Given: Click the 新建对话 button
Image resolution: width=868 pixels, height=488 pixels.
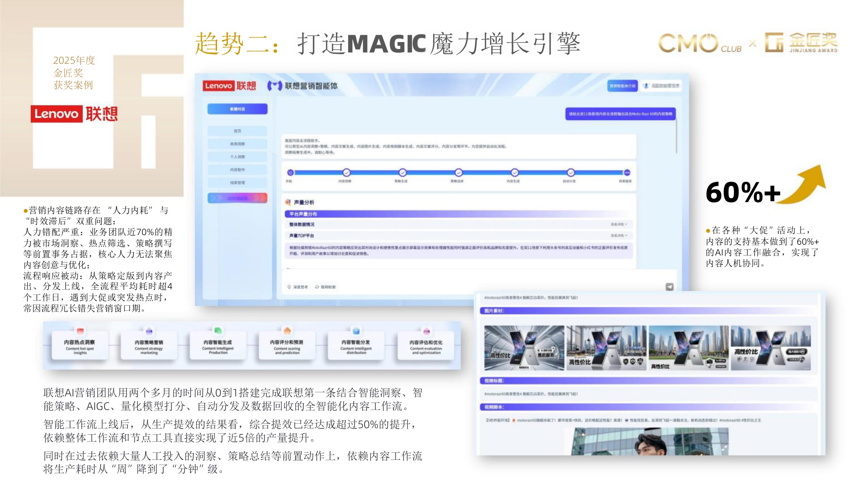Looking at the screenshot, I should pos(237,109).
